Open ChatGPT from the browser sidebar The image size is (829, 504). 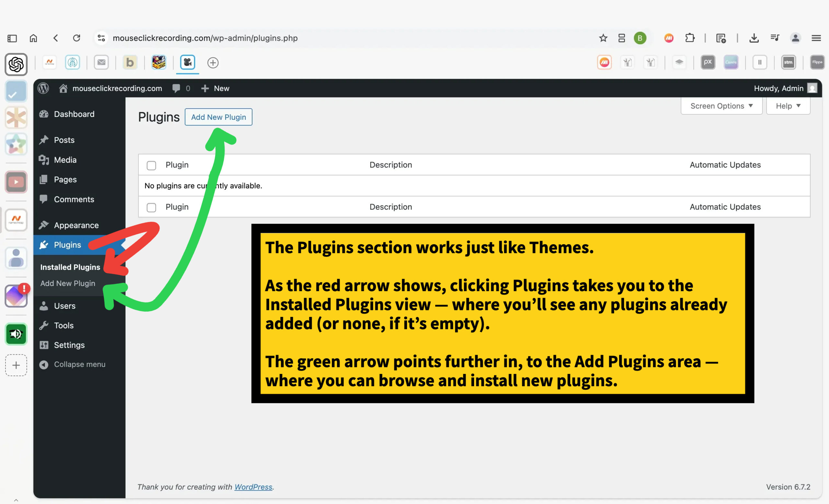16,64
